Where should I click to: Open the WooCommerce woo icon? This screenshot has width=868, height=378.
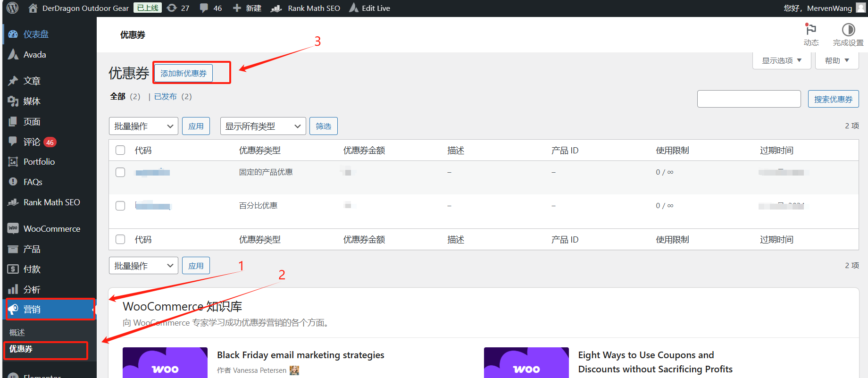point(13,228)
